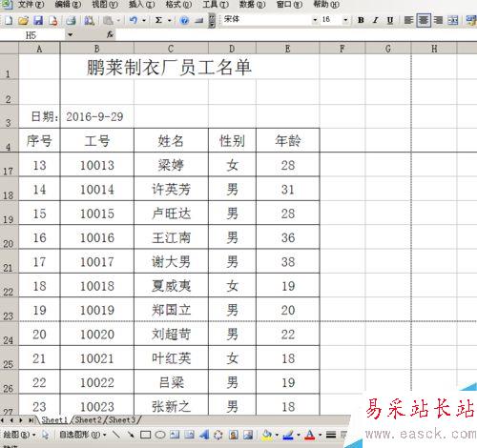
Task: Toggle Underline formatting
Action: 390,20
